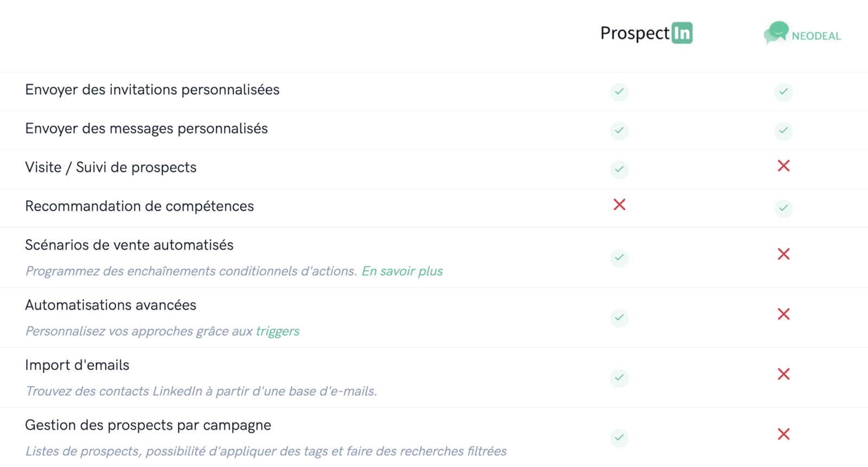The width and height of the screenshot is (868, 467).
Task: Click ProspectIn red cross for Recommandation de compétences
Action: [x=619, y=204]
